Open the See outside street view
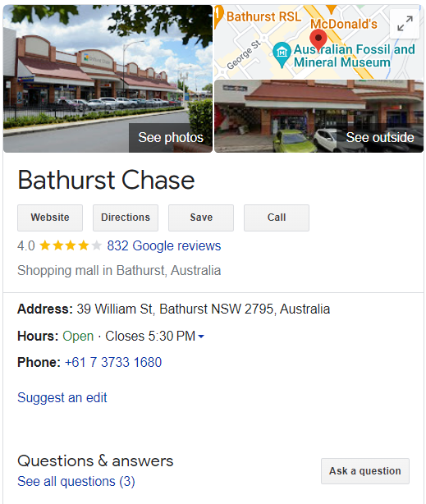The height and width of the screenshot is (504, 426). pyautogui.click(x=318, y=116)
